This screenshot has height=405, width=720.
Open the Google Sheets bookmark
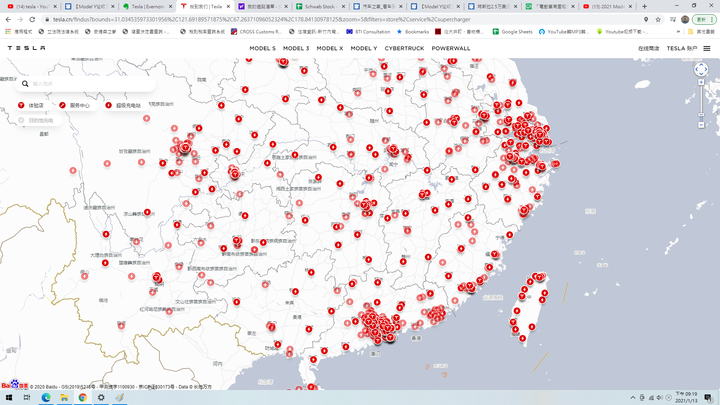[x=512, y=32]
